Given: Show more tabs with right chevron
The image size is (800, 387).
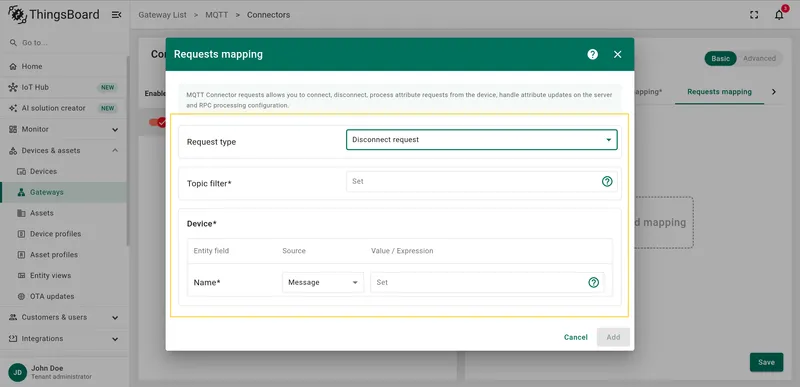Looking at the screenshot, I should tap(773, 92).
